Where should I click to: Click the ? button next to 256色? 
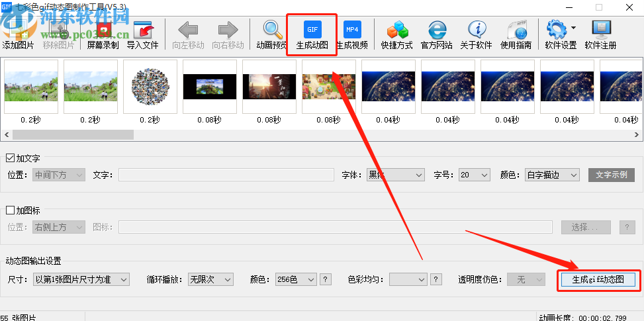coord(325,279)
